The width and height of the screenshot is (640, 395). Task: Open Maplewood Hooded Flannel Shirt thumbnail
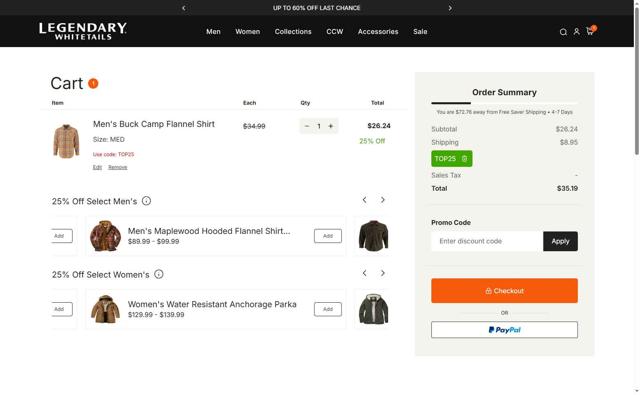pyautogui.click(x=105, y=236)
